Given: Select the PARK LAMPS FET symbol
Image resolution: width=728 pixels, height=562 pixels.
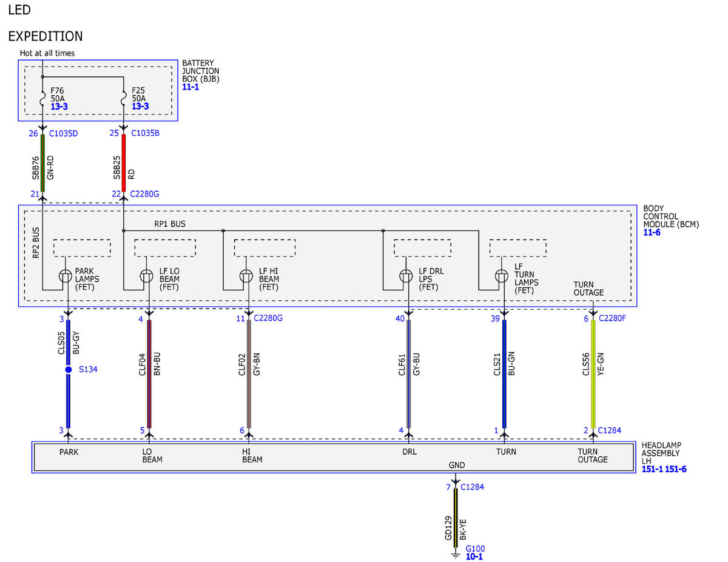Looking at the screenshot, I should click(65, 276).
